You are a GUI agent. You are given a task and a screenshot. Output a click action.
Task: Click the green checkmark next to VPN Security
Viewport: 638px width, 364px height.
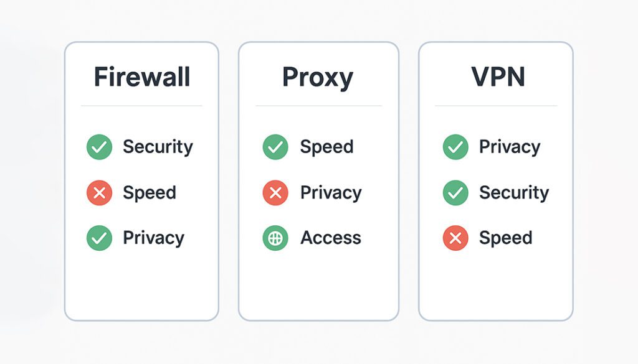click(x=455, y=192)
